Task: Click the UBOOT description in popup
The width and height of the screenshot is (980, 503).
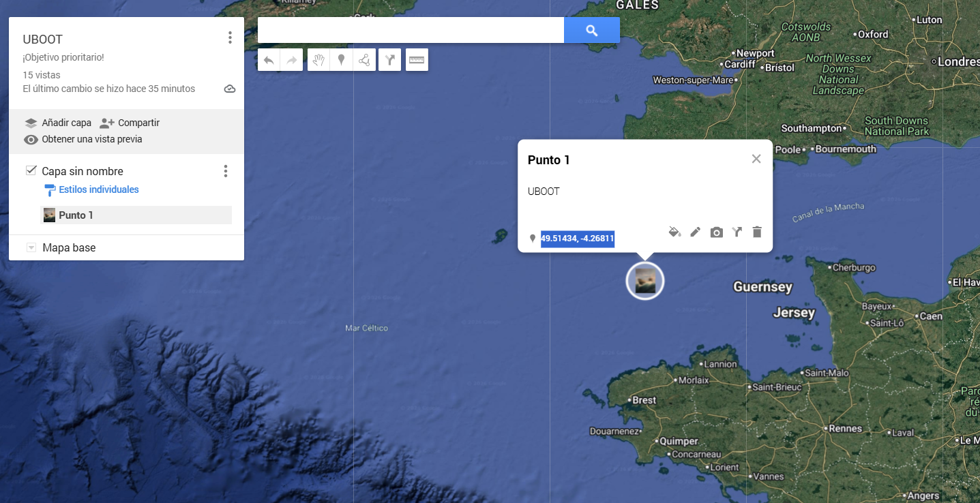Action: (x=544, y=192)
